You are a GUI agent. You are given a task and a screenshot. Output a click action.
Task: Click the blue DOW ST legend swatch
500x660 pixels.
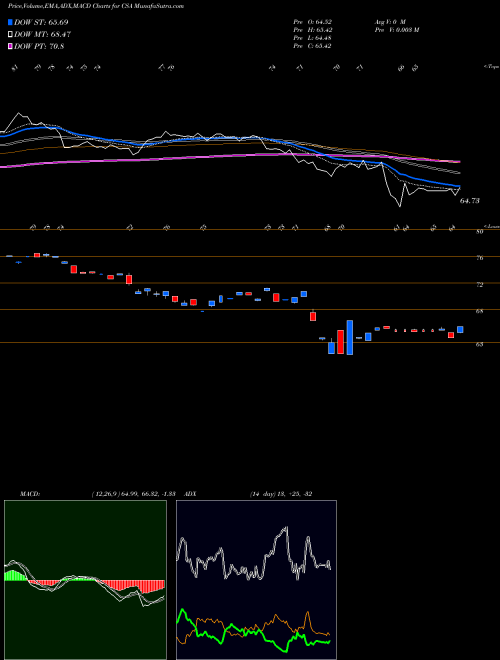click(x=10, y=22)
